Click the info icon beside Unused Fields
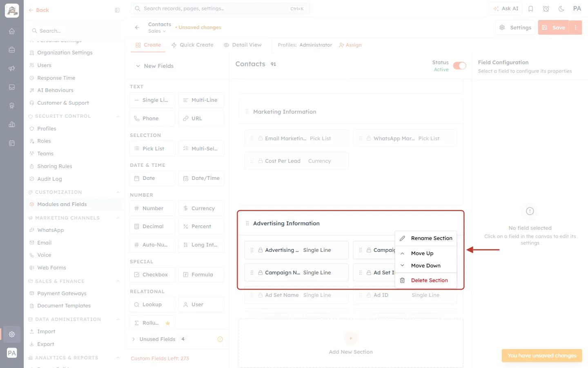The height and width of the screenshot is (368, 588). click(x=220, y=339)
